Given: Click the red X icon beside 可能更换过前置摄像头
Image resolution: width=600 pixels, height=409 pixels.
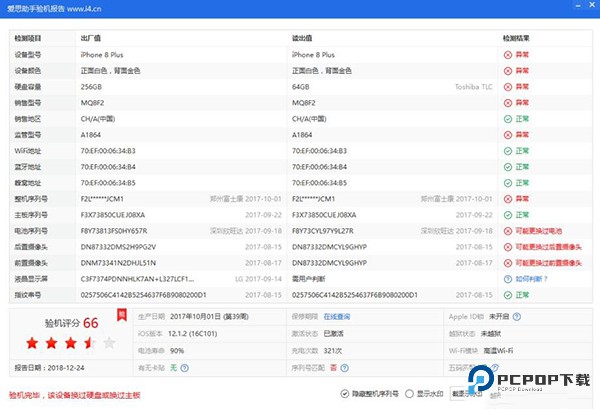Looking at the screenshot, I should coord(508,263).
